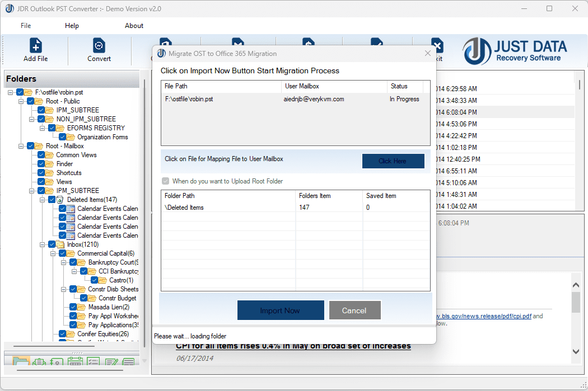Click the calendar icon in bottom navigation bar
Image resolution: width=588 pixels, height=391 pixels.
pos(74,362)
